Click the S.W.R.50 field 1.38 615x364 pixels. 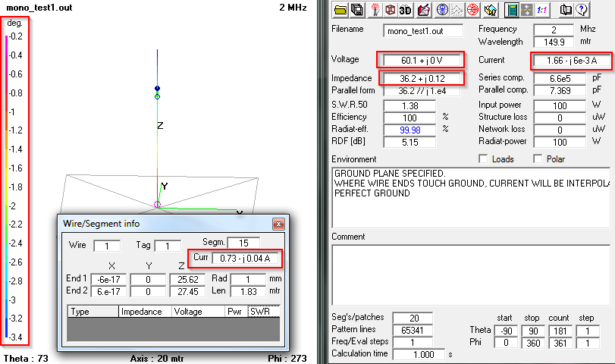[409, 105]
